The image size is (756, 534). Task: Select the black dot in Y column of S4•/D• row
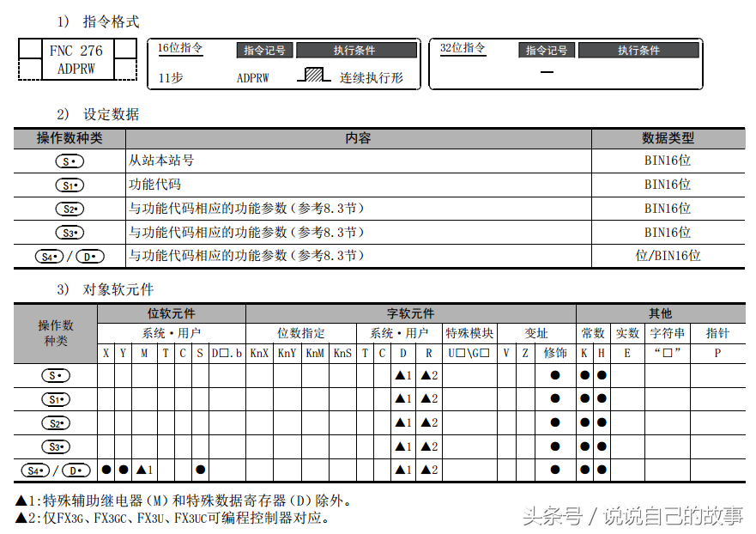click(x=123, y=470)
